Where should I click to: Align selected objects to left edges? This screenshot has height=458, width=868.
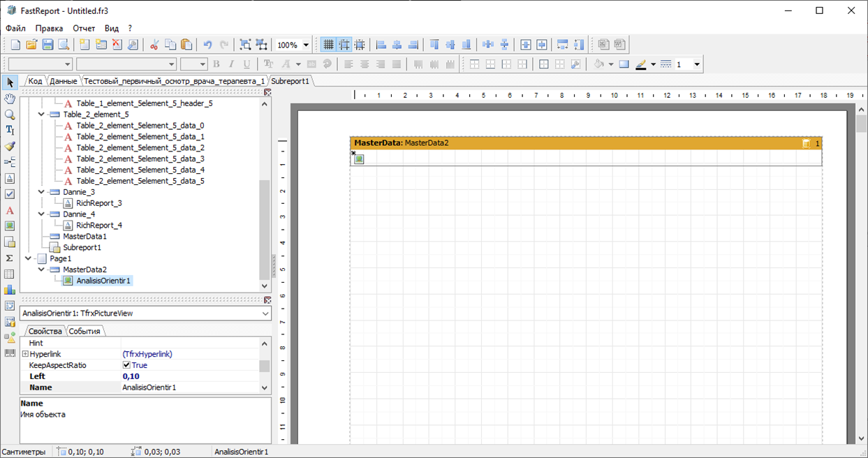(381, 45)
